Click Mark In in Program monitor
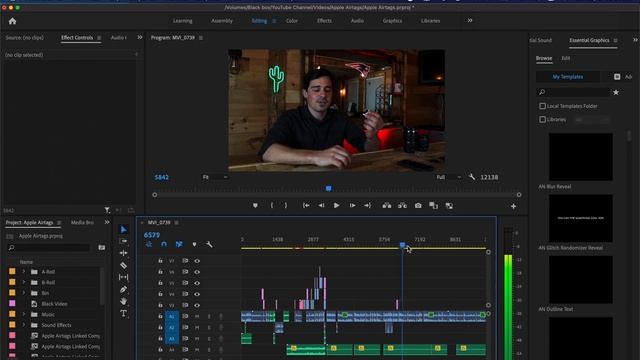The width and height of the screenshot is (640, 360). point(272,206)
